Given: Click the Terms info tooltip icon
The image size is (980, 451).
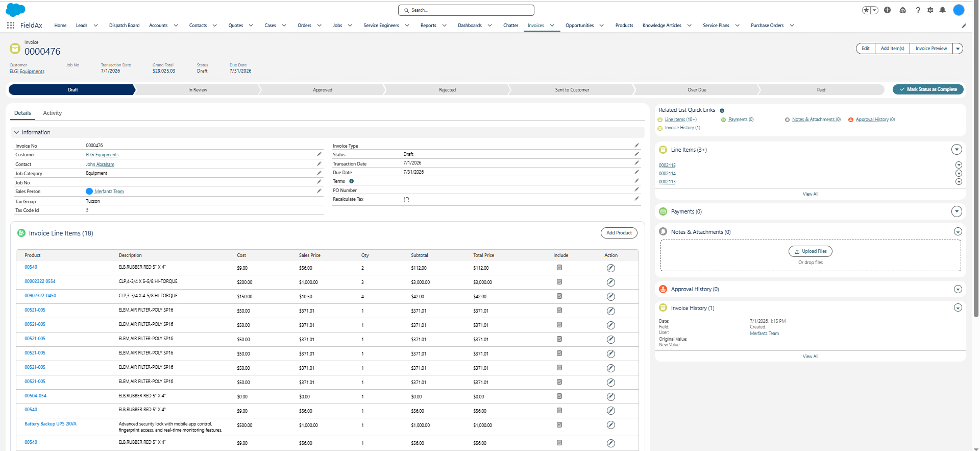Looking at the screenshot, I should coord(352,181).
